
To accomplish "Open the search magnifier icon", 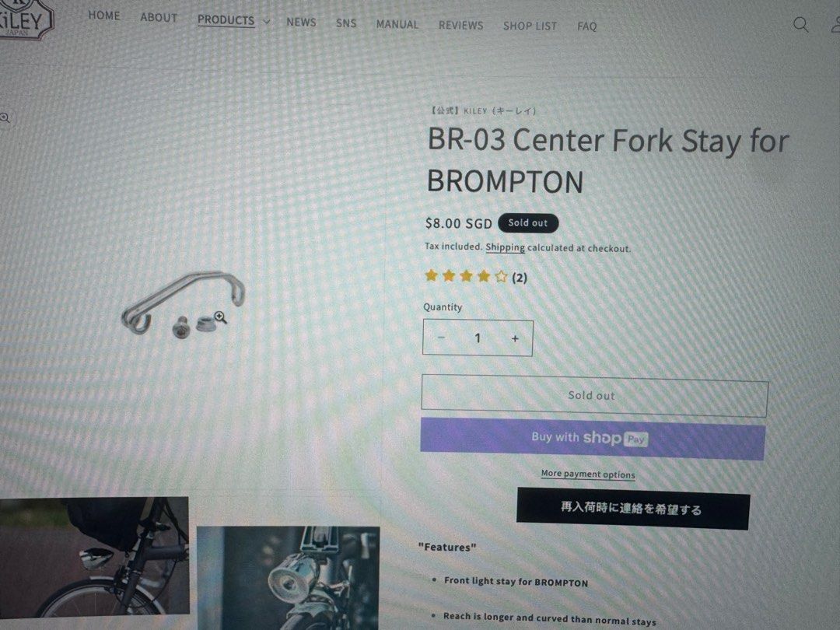I will coord(800,25).
